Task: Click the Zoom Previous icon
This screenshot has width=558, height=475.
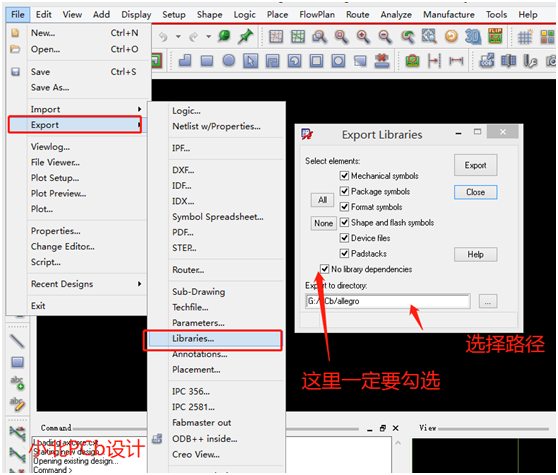Action: pyautogui.click(x=407, y=36)
